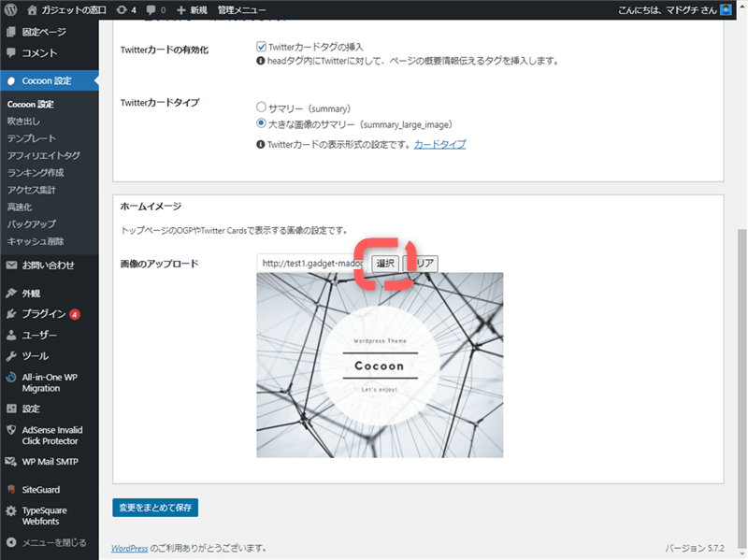
Task: Click the image URL input field
Action: click(x=312, y=263)
